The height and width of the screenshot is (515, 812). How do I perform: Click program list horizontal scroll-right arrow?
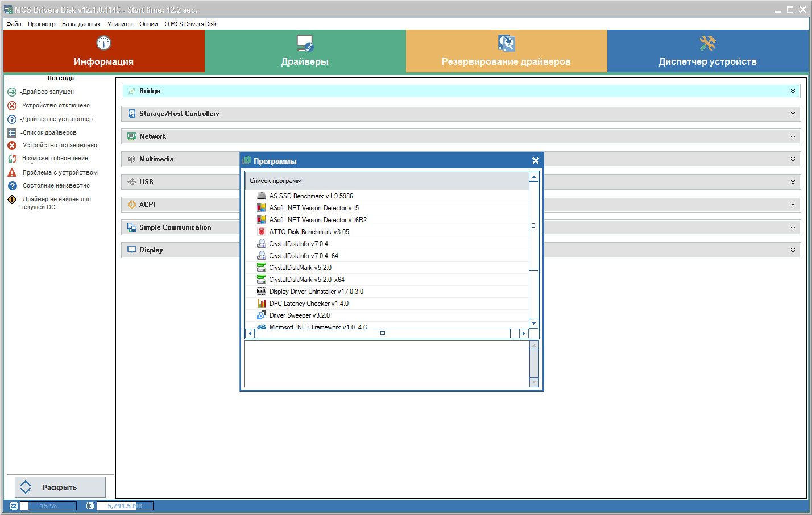[524, 333]
